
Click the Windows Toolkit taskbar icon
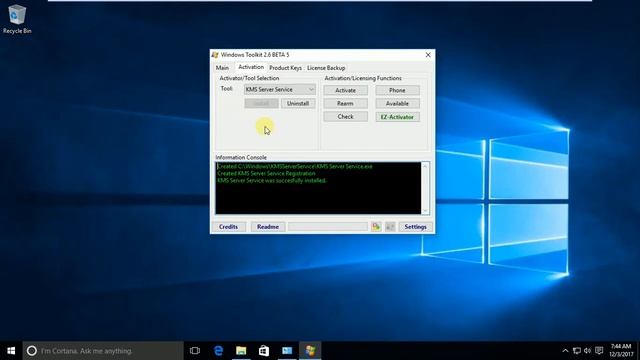(x=310, y=351)
